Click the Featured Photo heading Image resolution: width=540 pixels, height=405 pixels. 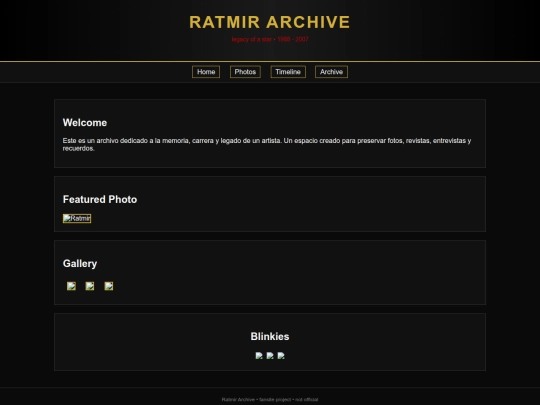pyautogui.click(x=100, y=199)
